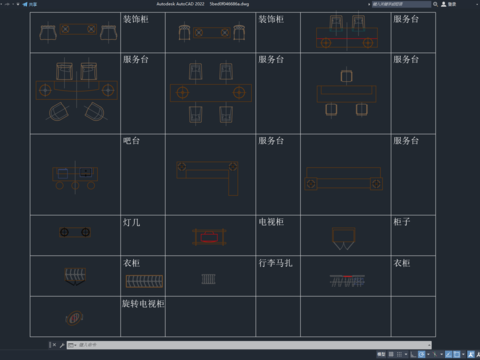Viewport: 480px width, 360px height.
Task: Click the search magnifier icon
Action: (x=435, y=4)
